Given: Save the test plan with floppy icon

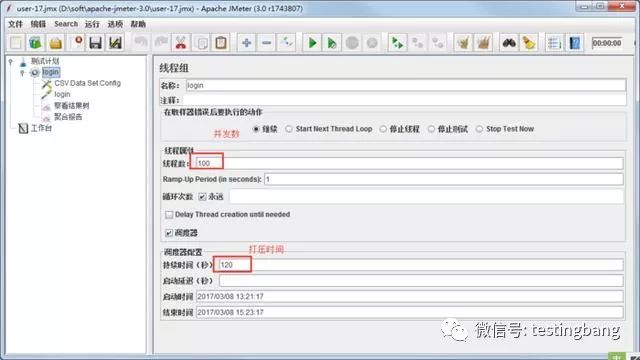Looking at the screenshot, I should [96, 43].
